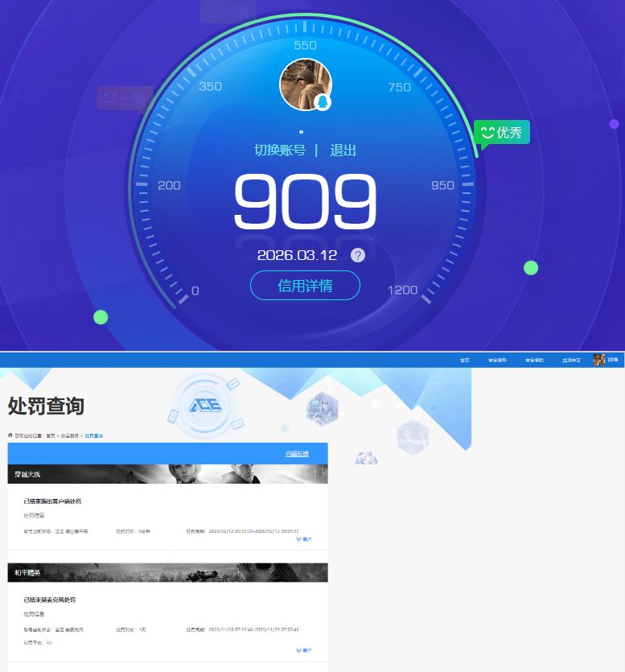Viewport: 625px width, 672px height.
Task: Click the smiley 优秀 rating badge
Action: [x=501, y=132]
